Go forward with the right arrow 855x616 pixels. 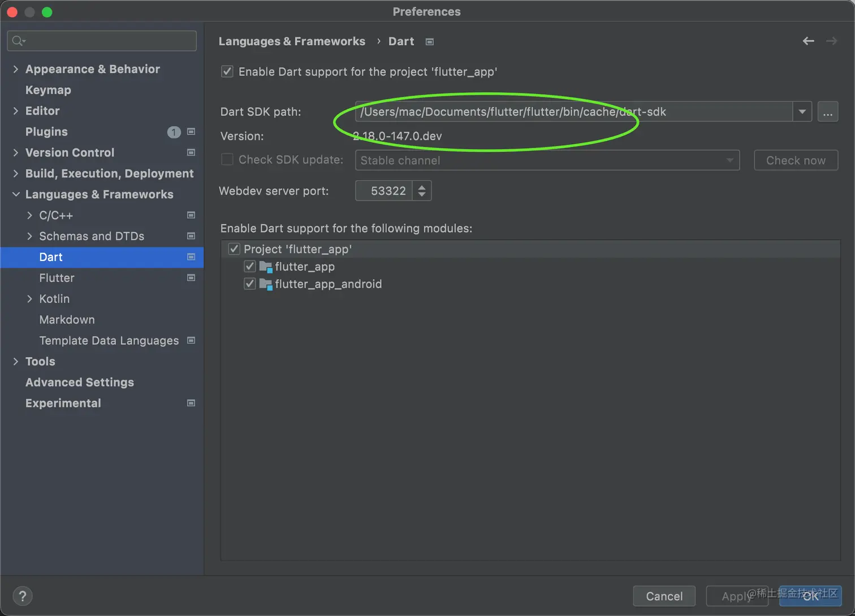click(831, 41)
